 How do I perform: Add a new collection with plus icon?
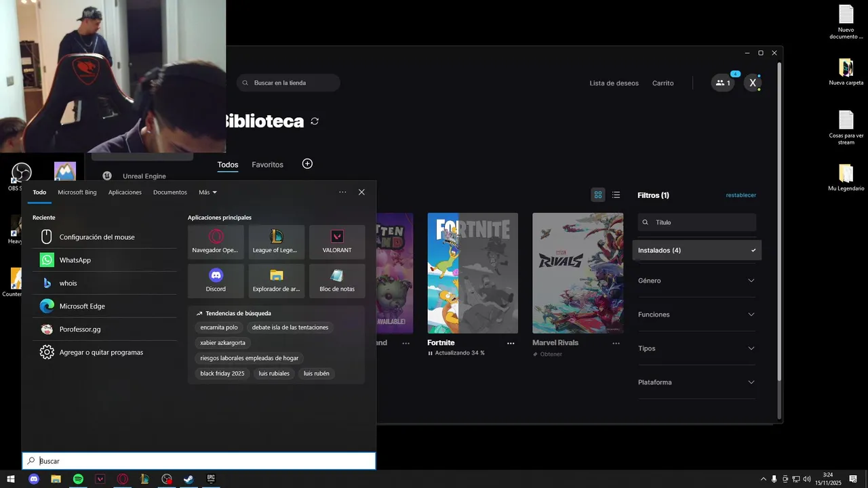(x=307, y=164)
